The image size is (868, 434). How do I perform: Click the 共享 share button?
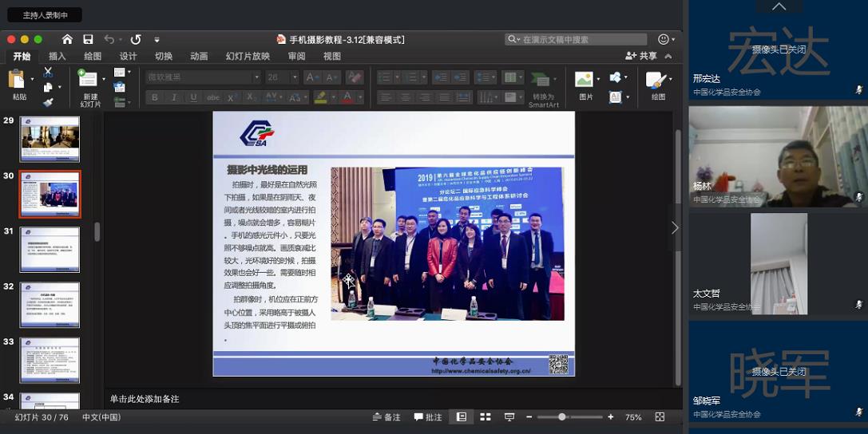[x=642, y=56]
